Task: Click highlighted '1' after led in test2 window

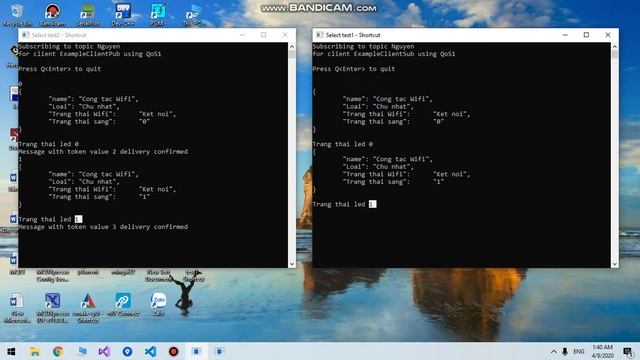Action: click(x=78, y=219)
